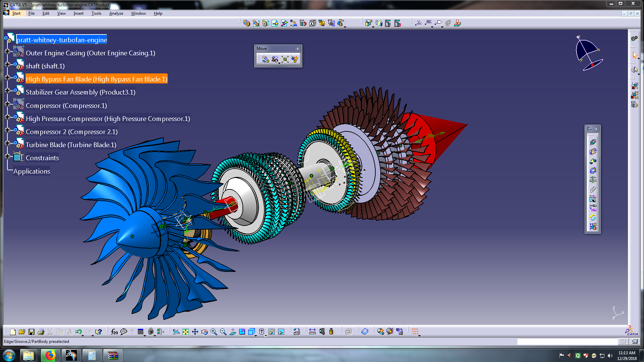This screenshot has height=362, width=644.
Task: Open Firefox from the Windows taskbar
Action: 50,355
